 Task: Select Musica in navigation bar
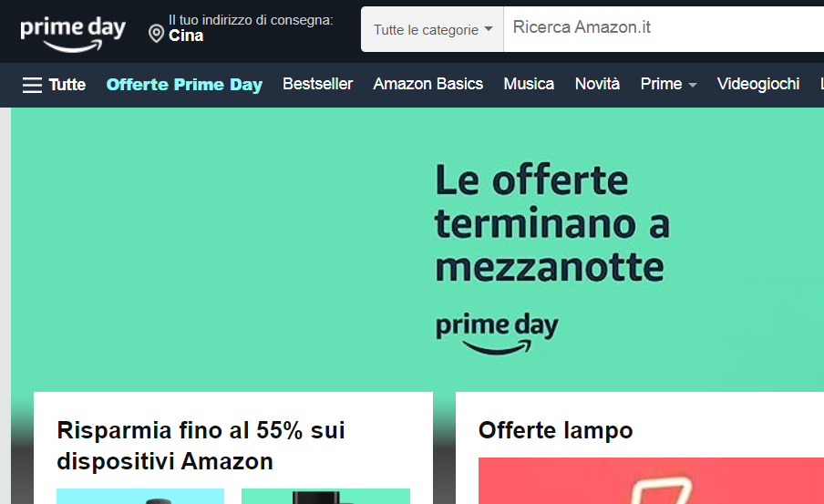point(529,84)
